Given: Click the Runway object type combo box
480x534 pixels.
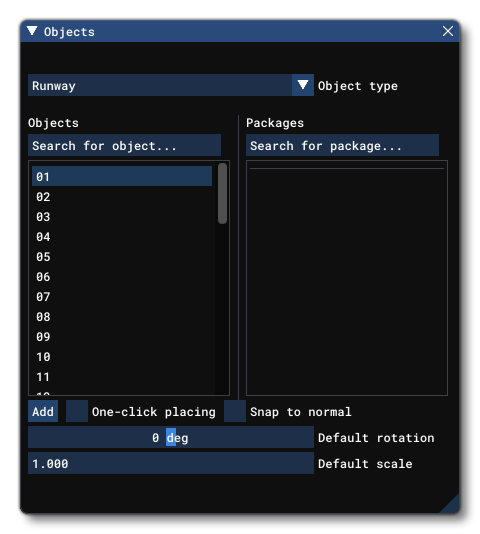Looking at the screenshot, I should pyautogui.click(x=171, y=85).
